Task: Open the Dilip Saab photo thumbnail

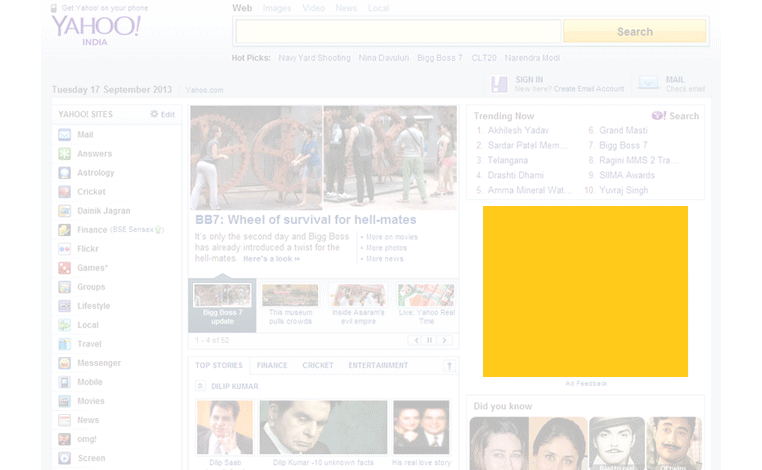Action: coord(225,428)
